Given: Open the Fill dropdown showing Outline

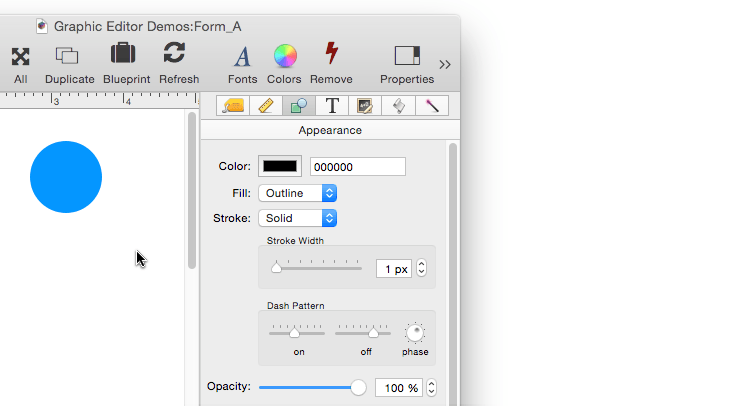Looking at the screenshot, I should [297, 193].
